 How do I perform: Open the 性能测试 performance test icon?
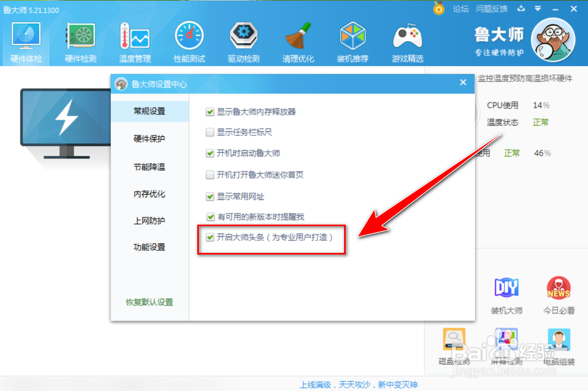click(189, 36)
